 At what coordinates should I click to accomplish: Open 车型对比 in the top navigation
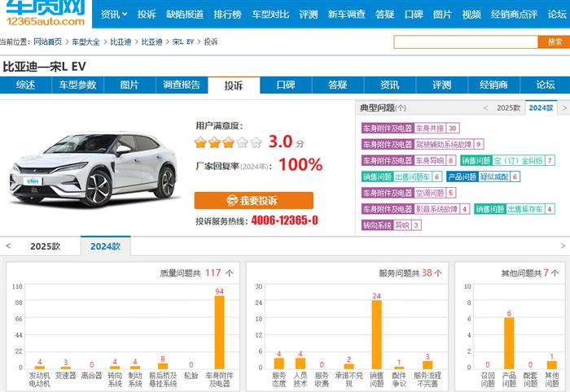(270, 14)
